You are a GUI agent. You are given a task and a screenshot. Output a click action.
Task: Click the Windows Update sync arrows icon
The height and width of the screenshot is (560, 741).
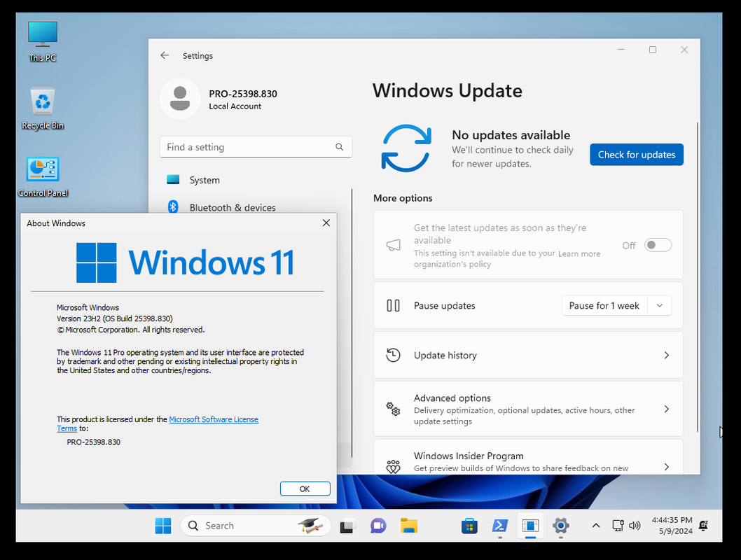(x=406, y=148)
